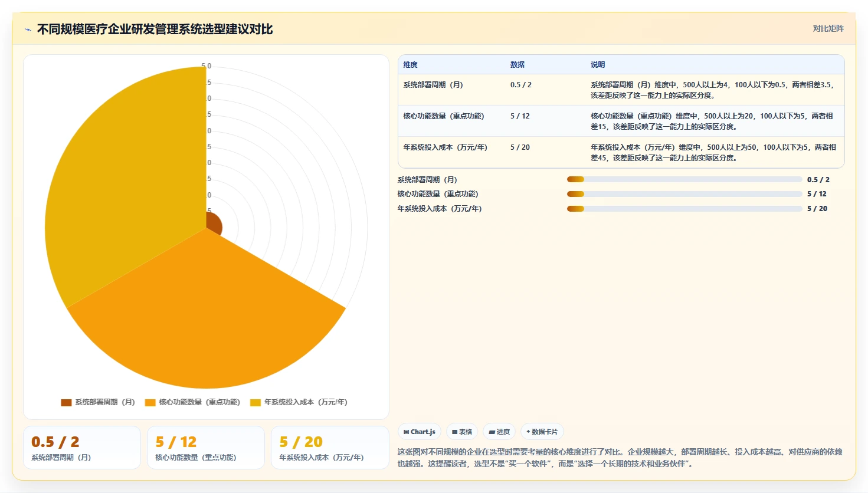Click table data value 5 / 12
This screenshot has height=493, width=868.
[520, 116]
